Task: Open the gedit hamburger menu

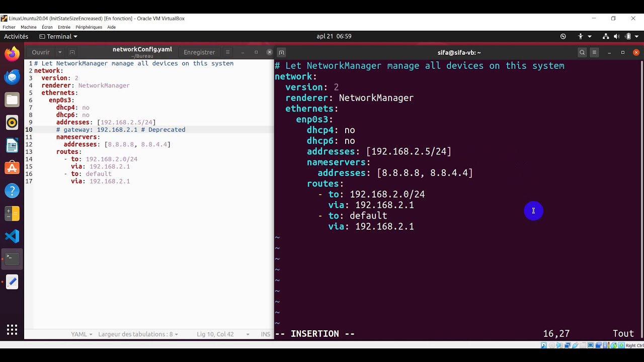Action: pos(227,52)
